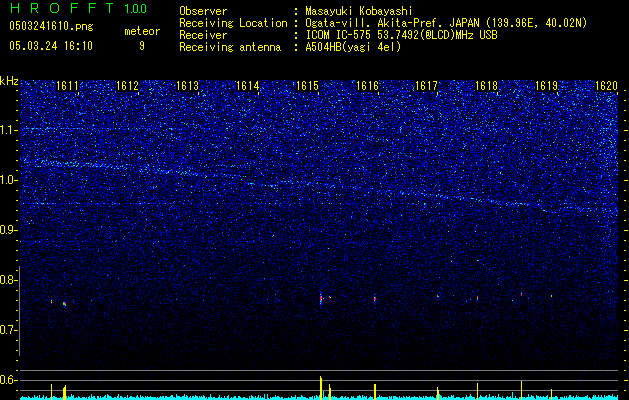
Task: Click the file name 0503241610.png
Action: coord(51,26)
